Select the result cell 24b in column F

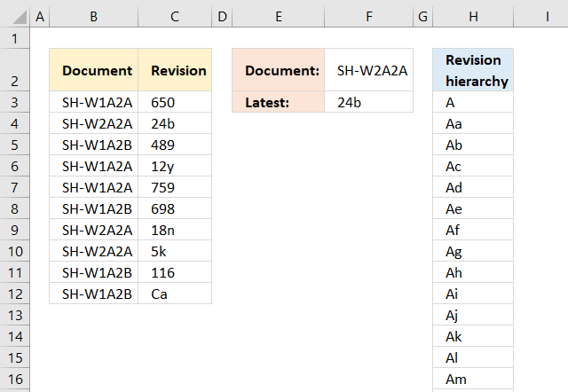tap(369, 102)
